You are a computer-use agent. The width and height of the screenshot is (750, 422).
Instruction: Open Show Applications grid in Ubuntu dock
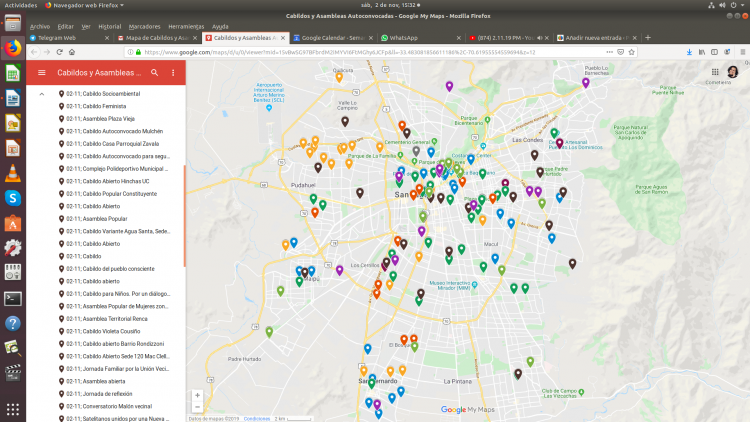(13, 409)
